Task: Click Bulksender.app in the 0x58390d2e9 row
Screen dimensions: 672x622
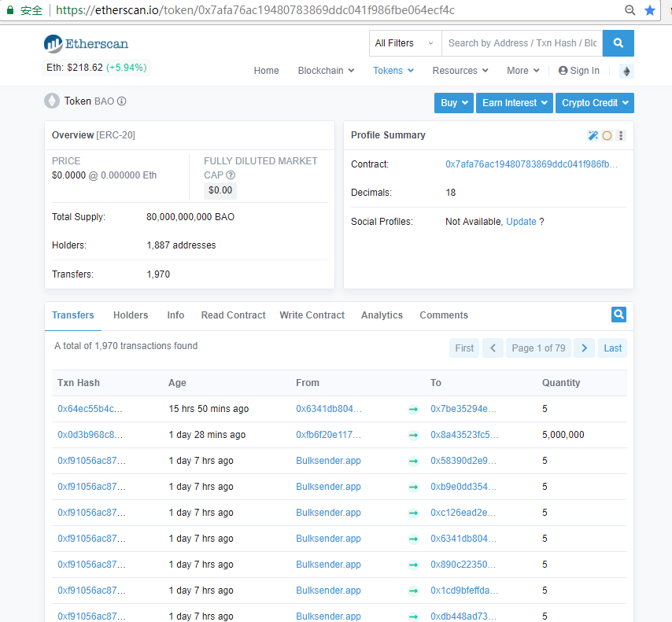Action: pos(328,461)
